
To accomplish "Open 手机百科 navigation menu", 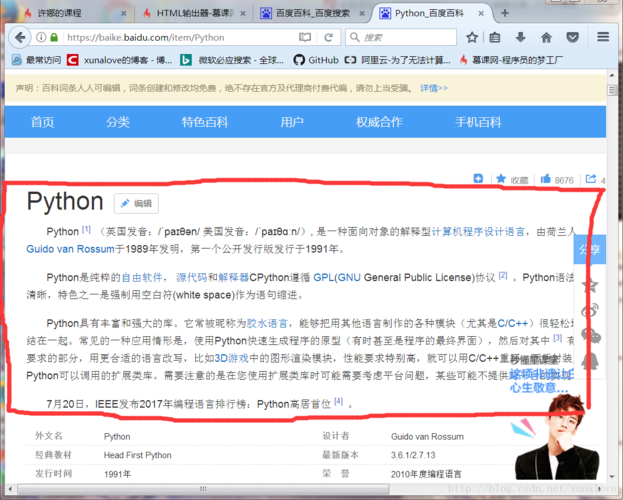I will tap(478, 122).
